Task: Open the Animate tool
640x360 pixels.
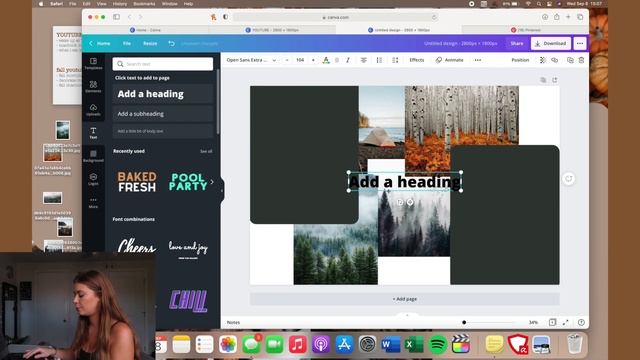Action: (449, 60)
